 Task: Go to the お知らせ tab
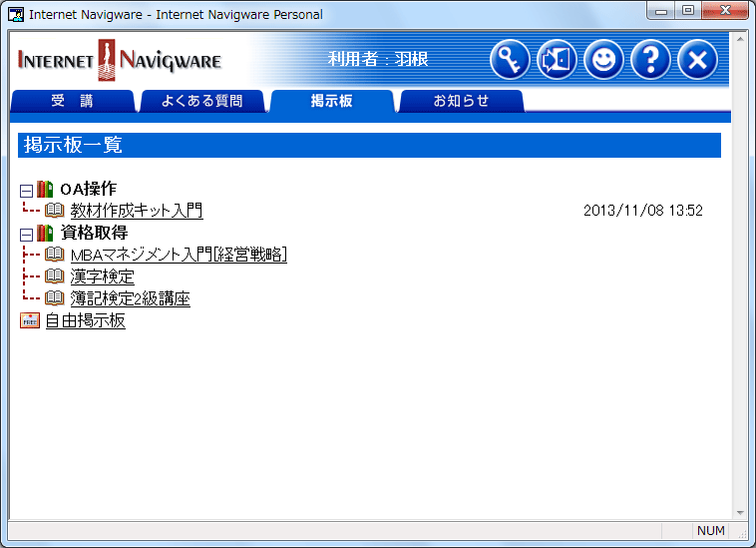(461, 101)
